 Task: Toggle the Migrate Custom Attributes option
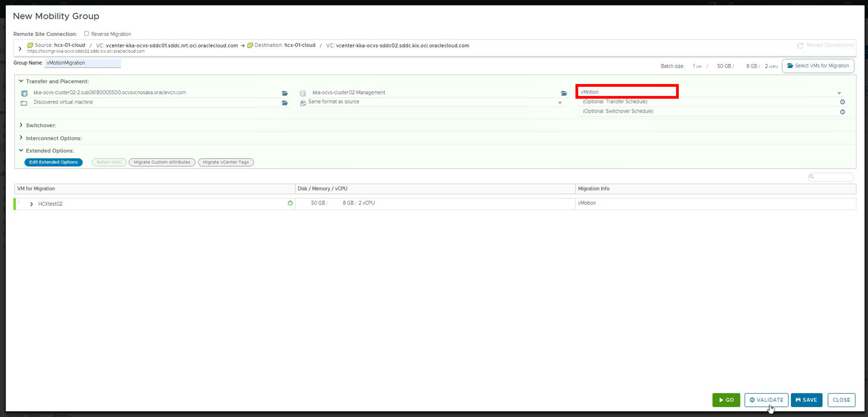pos(162,162)
